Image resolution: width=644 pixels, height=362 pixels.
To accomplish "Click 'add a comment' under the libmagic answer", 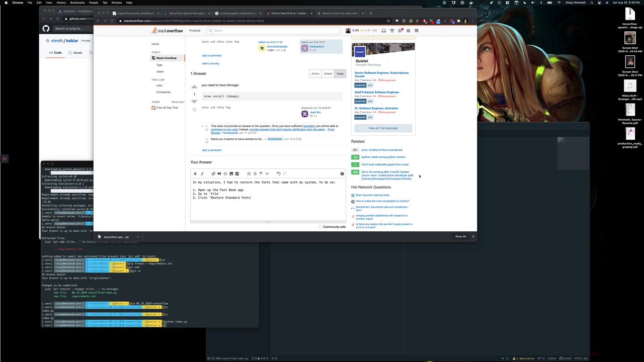I will [212, 150].
